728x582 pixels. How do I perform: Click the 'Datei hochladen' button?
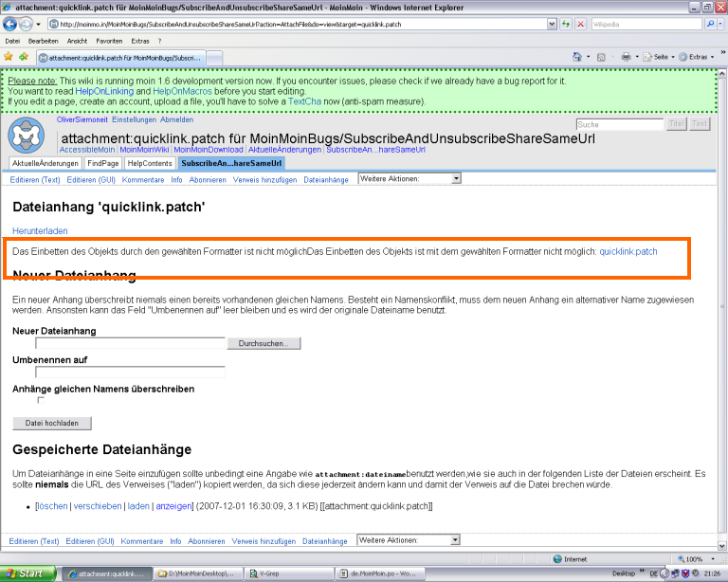point(51,424)
